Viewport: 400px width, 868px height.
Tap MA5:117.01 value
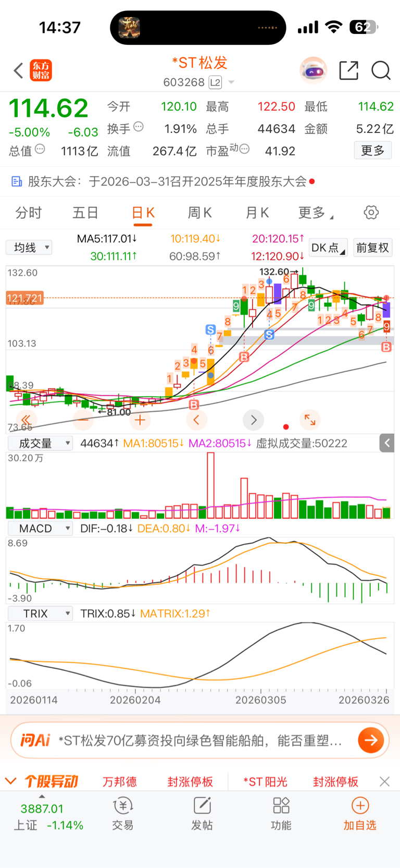[x=107, y=239]
